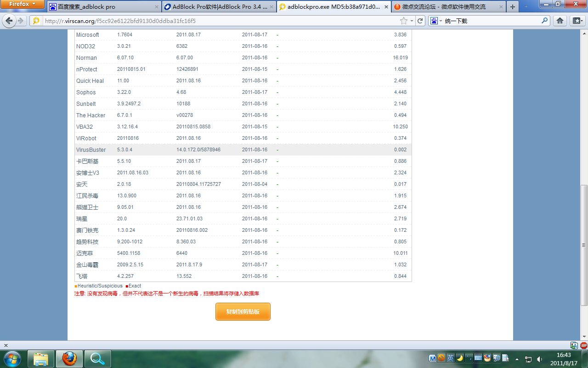Go back using the browser back arrow
This screenshot has height=368, width=588.
click(x=9, y=21)
